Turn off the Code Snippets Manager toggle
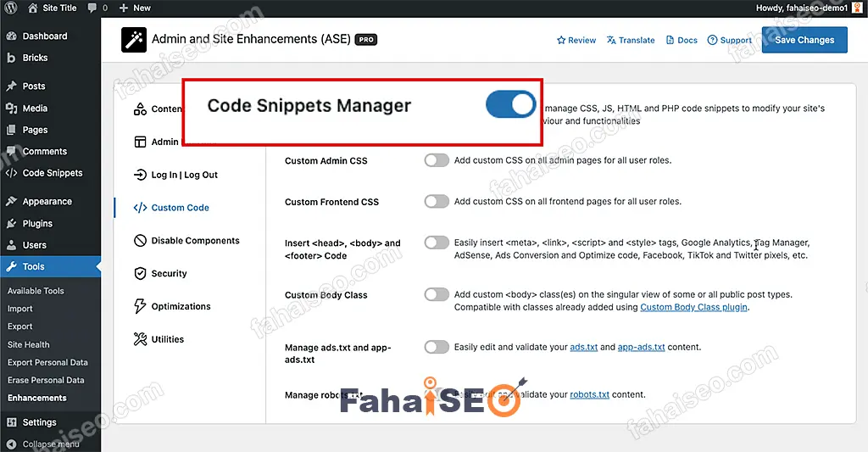 click(511, 104)
